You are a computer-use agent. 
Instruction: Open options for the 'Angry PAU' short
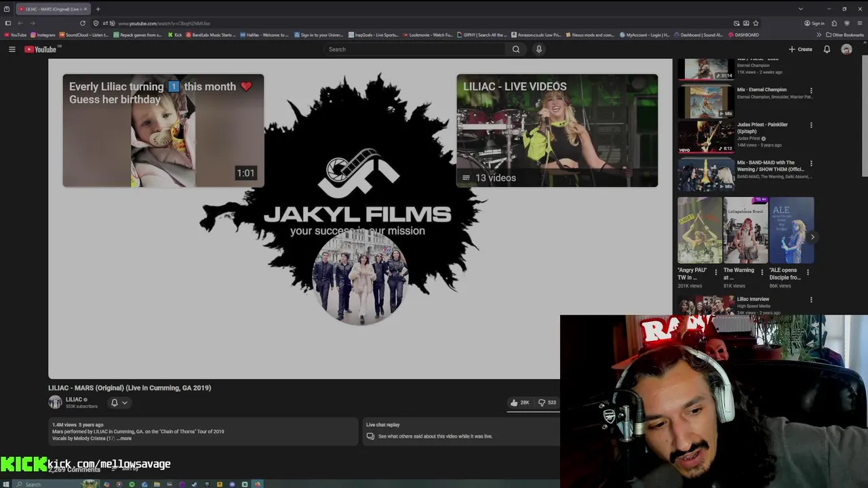tap(715, 272)
